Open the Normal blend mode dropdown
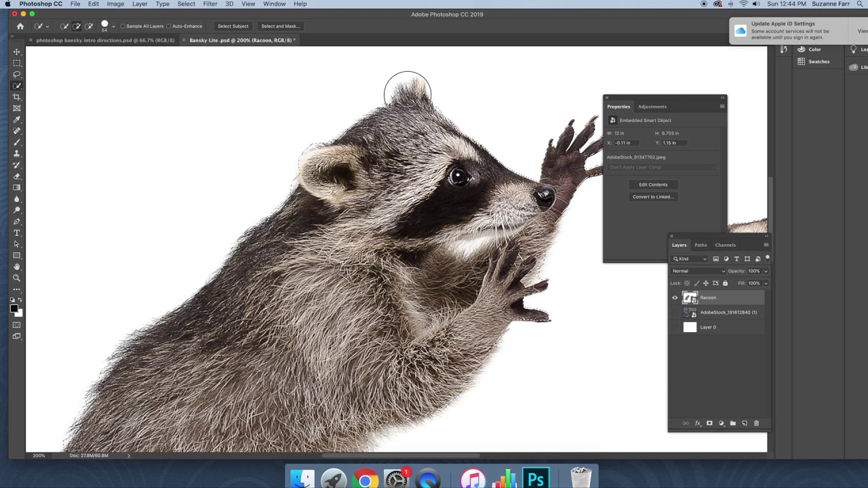This screenshot has width=868, height=488. (x=698, y=271)
